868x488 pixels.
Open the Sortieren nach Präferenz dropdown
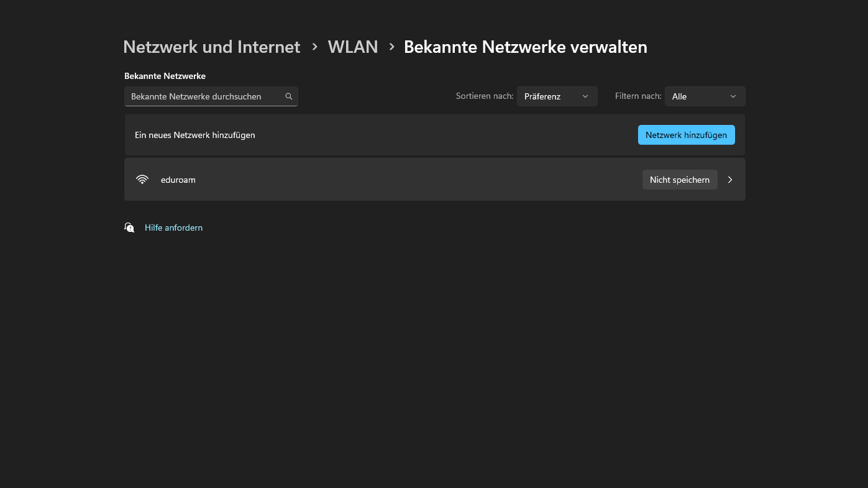557,96
